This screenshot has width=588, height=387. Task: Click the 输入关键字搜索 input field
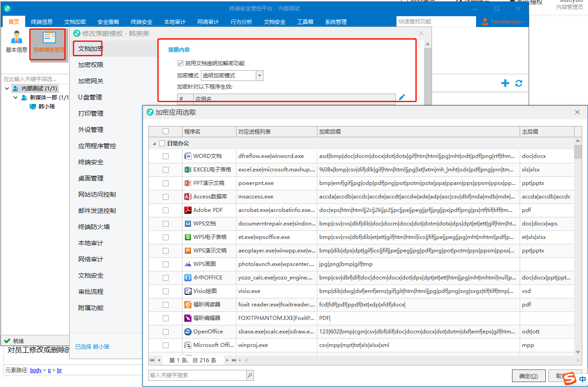point(197,375)
